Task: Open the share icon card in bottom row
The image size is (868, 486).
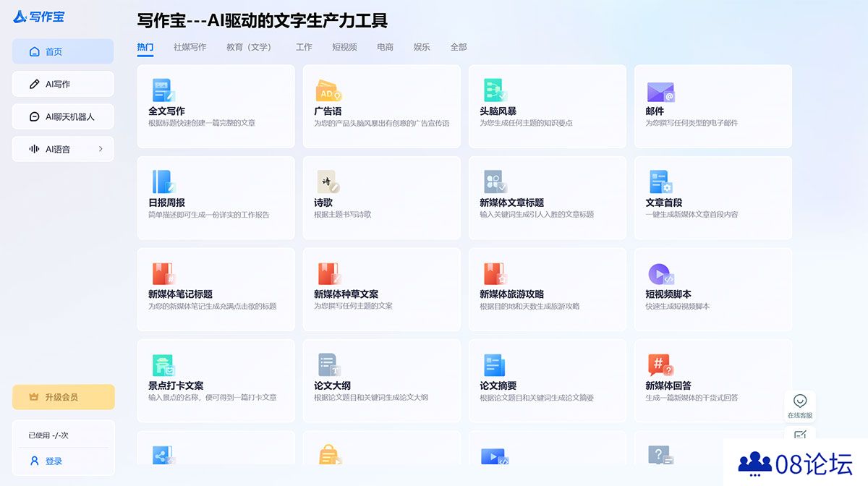Action: point(163,455)
